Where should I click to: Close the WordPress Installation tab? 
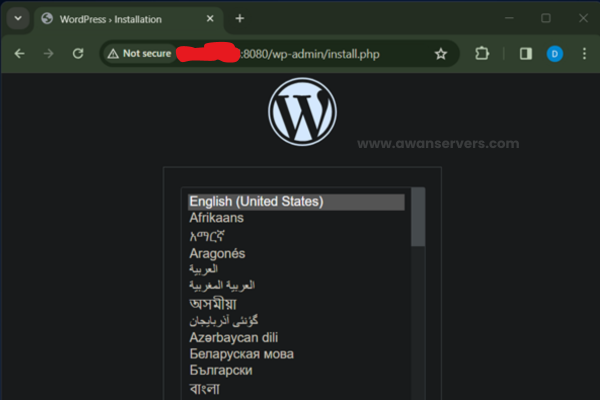(x=210, y=18)
